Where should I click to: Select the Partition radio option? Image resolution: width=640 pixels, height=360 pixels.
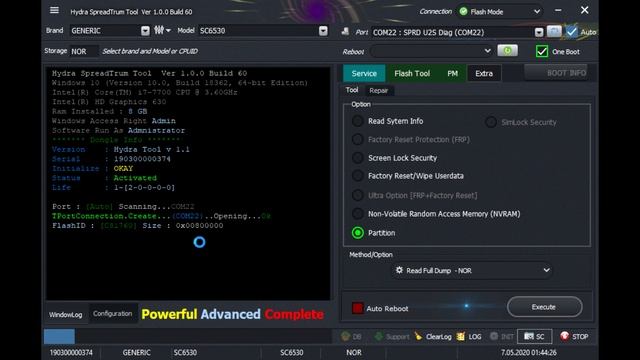[x=358, y=233]
